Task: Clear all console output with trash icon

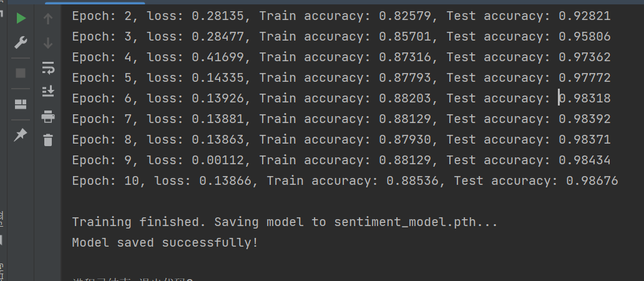Action: (48, 140)
